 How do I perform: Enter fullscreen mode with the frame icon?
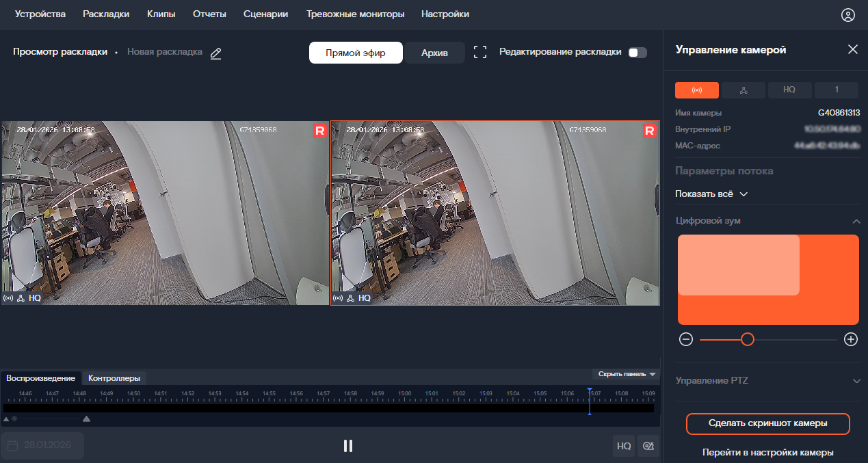coord(480,53)
